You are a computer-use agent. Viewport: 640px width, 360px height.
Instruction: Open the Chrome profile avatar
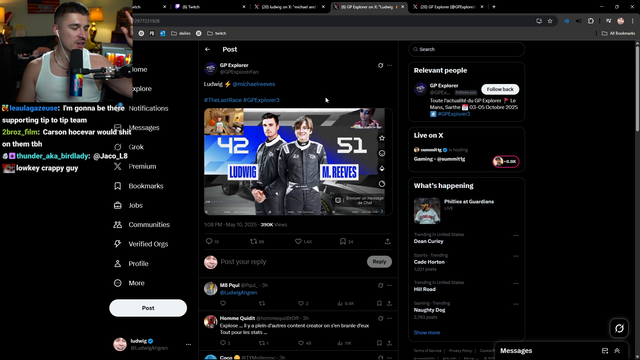click(x=621, y=21)
